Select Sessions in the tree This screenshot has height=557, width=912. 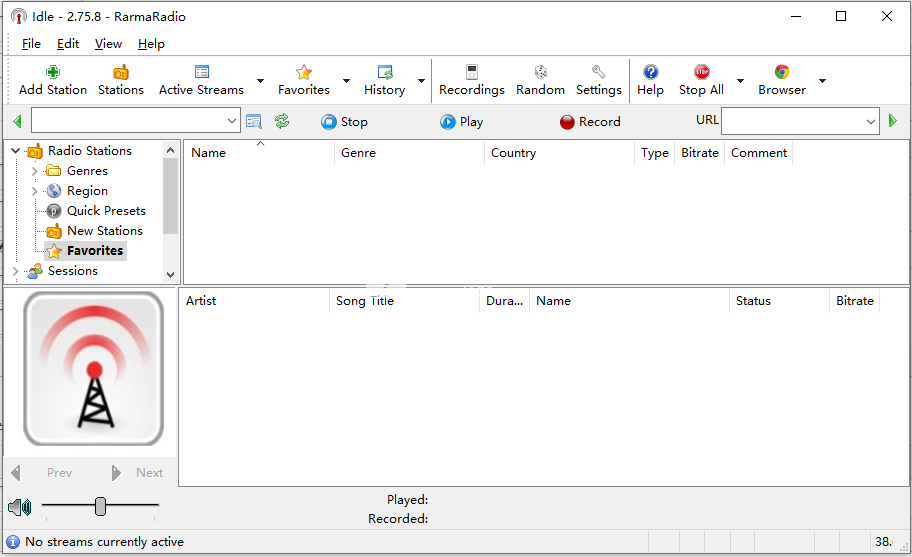[73, 271]
